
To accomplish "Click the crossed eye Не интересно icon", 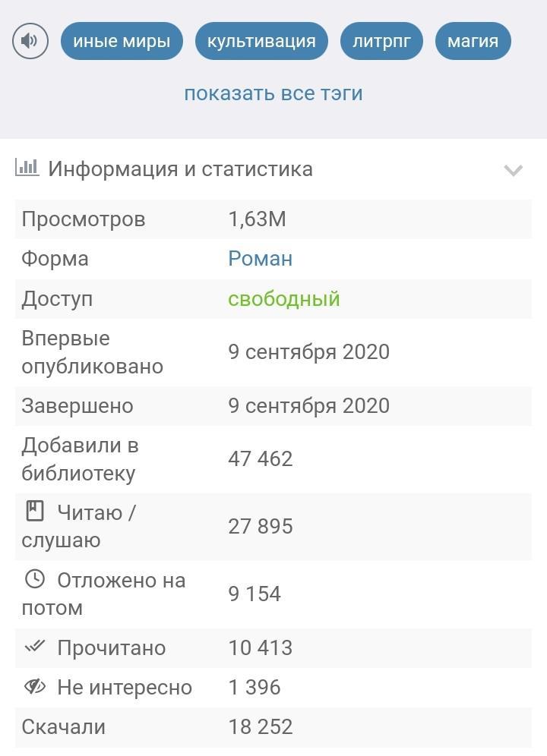I will pyautogui.click(x=35, y=686).
